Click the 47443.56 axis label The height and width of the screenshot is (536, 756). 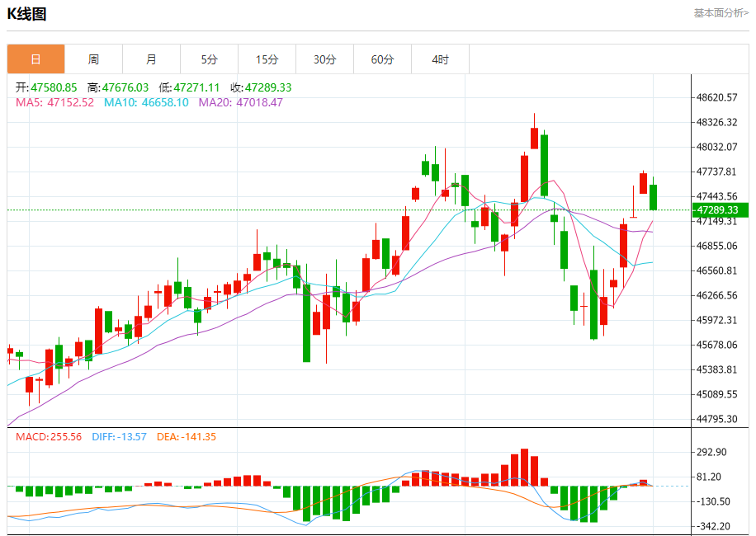point(717,196)
